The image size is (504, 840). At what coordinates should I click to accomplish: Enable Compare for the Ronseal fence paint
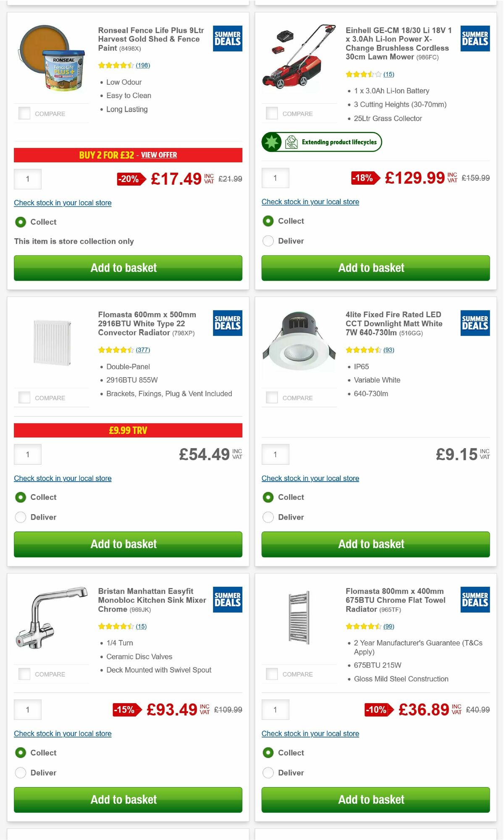click(24, 113)
